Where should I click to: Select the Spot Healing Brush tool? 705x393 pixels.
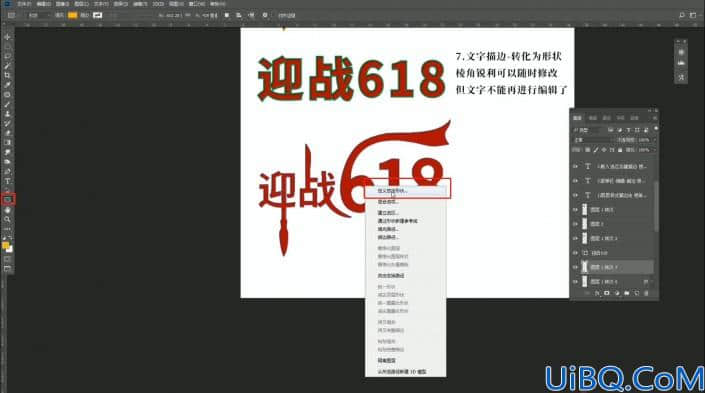point(7,94)
